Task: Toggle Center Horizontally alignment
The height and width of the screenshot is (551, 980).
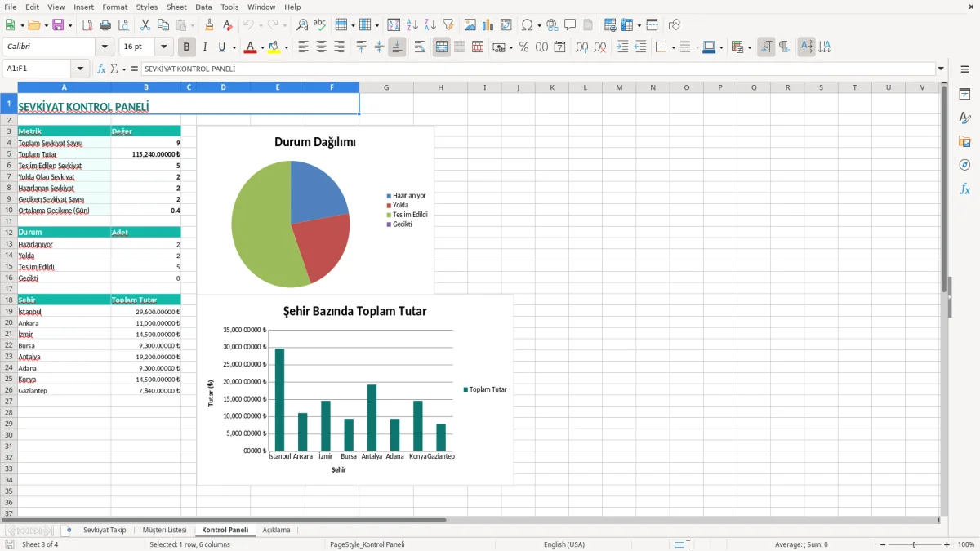Action: tap(321, 47)
